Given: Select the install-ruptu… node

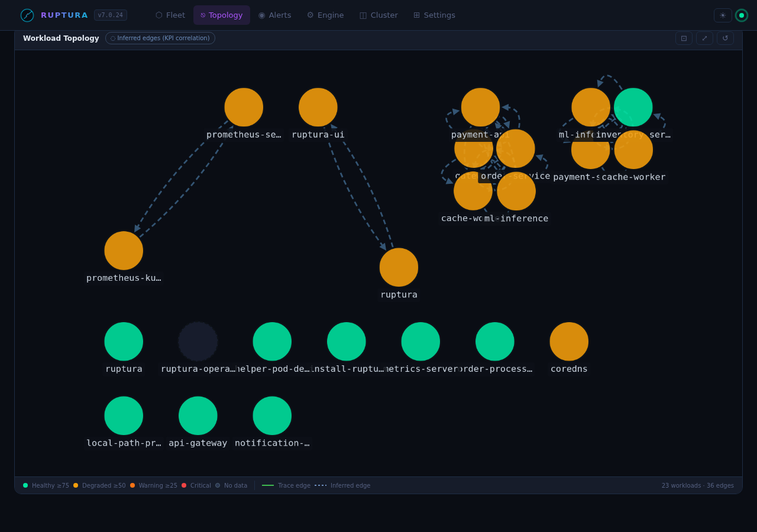Looking at the screenshot, I should coord(347,342).
